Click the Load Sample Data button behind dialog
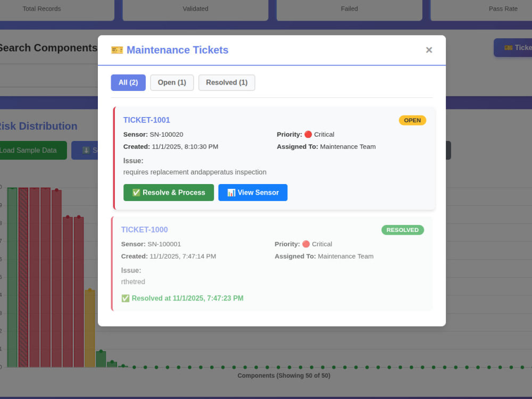This screenshot has height=399, width=532. click(33, 151)
